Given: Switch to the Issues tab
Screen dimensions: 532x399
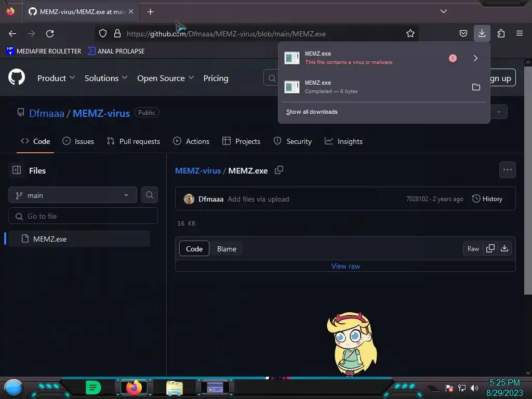Looking at the screenshot, I should 78,141.
